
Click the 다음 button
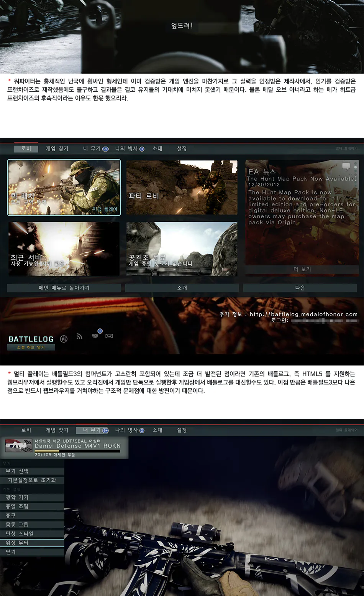click(x=300, y=288)
